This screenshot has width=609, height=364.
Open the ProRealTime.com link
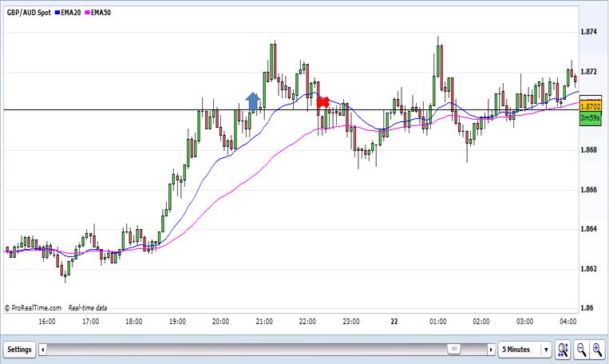click(36, 307)
